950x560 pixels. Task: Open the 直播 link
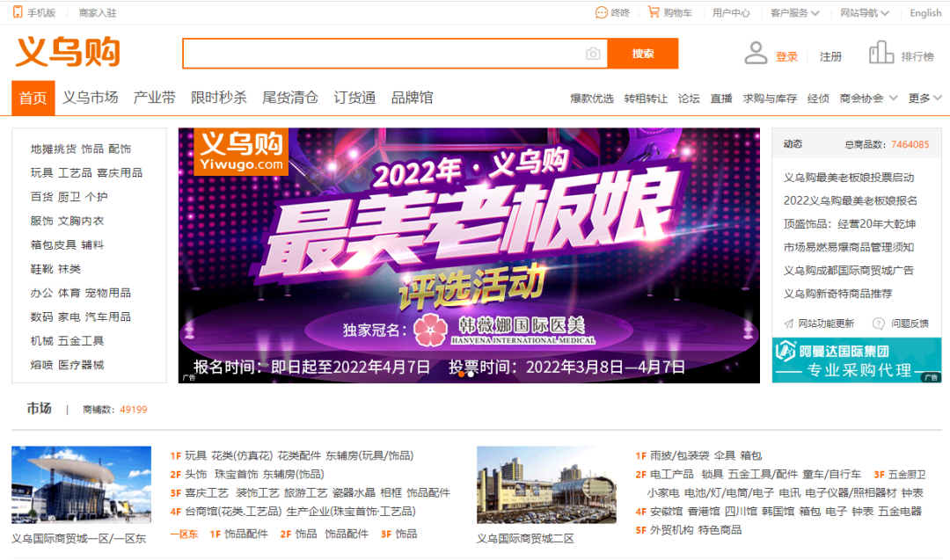[x=721, y=98]
